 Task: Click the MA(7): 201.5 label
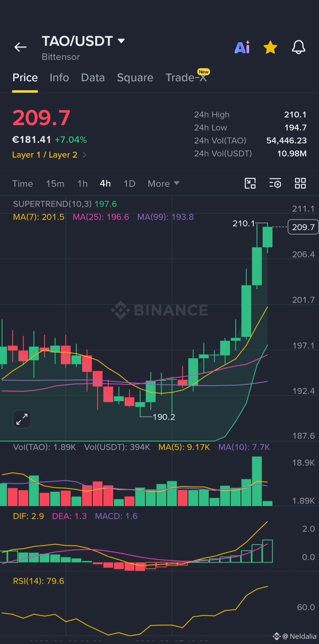[39, 217]
